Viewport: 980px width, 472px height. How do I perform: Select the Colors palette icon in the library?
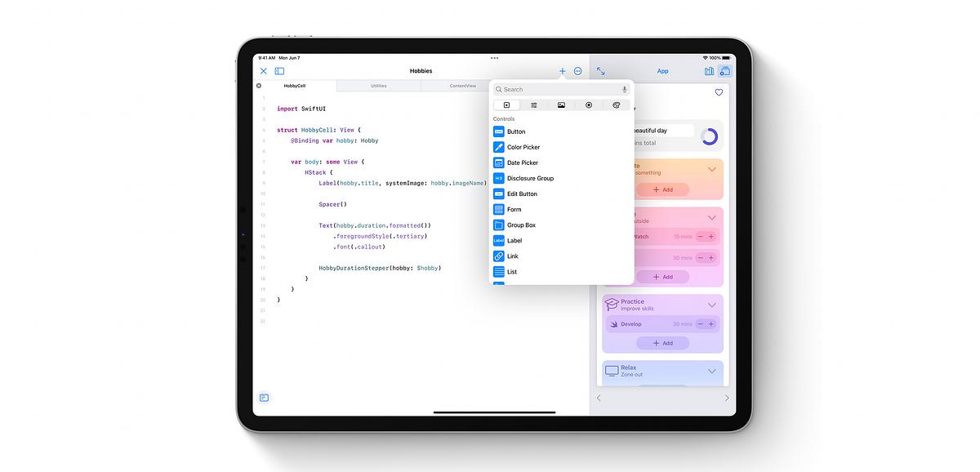click(x=616, y=105)
